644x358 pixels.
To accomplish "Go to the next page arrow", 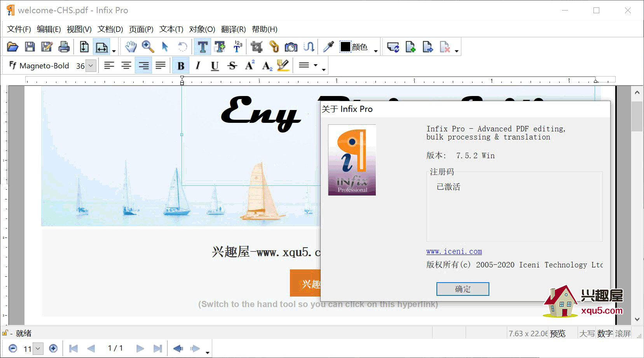I will [140, 349].
